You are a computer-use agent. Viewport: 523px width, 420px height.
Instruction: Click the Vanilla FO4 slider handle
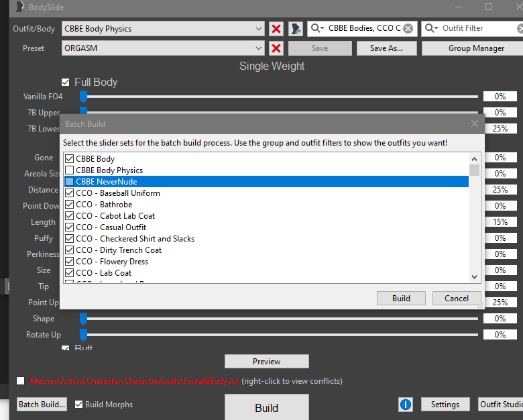(84, 97)
